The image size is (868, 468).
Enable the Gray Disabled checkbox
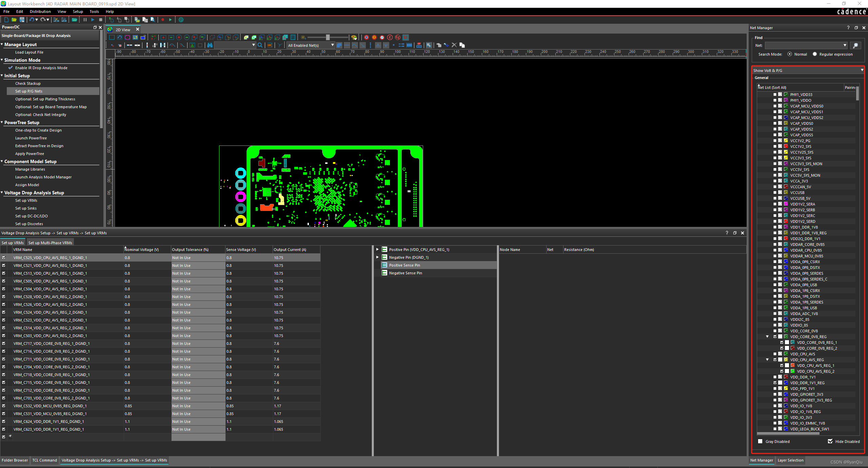761,441
